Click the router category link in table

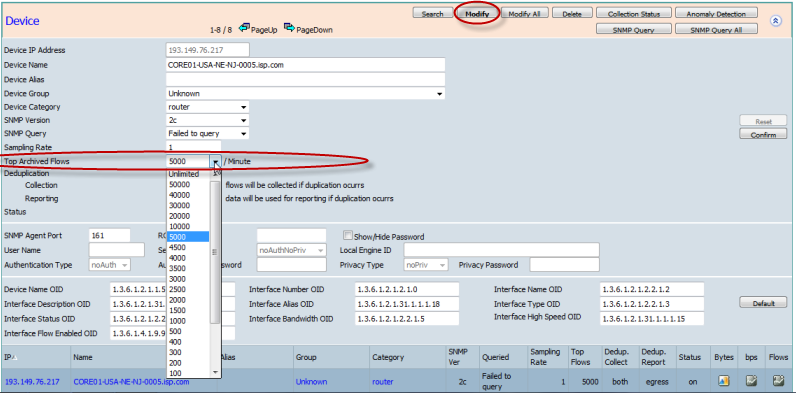pos(383,381)
